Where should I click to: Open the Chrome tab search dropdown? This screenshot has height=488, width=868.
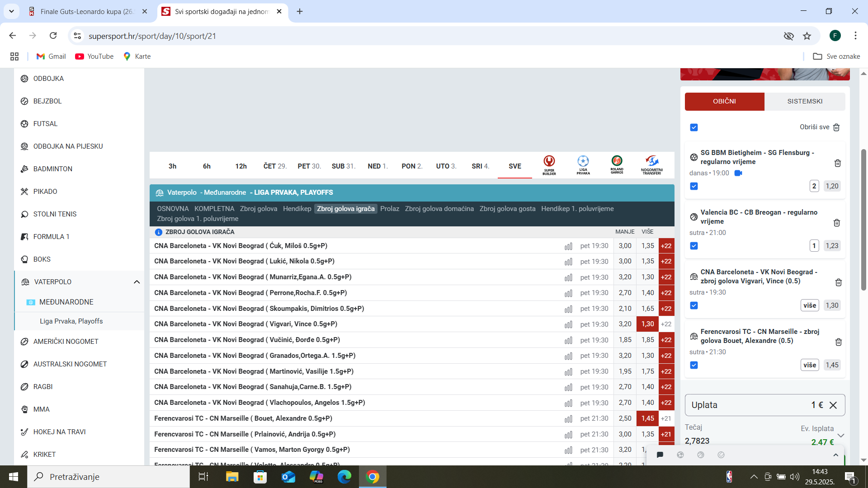(11, 11)
